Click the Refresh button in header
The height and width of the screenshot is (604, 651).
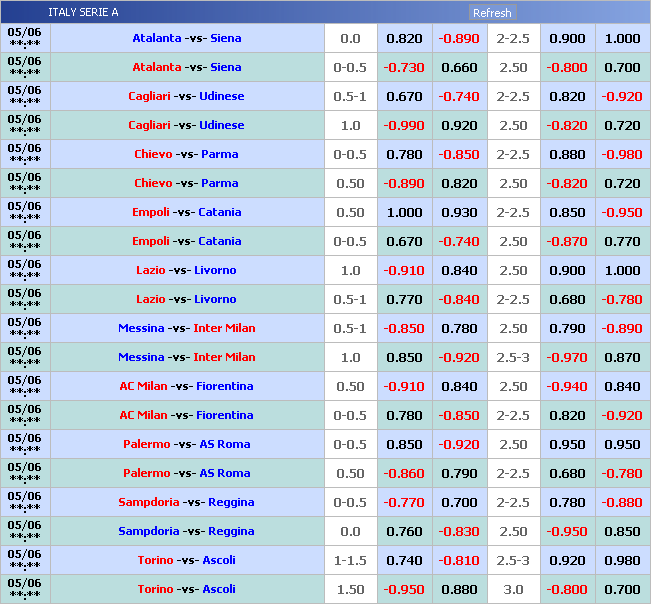(x=492, y=13)
